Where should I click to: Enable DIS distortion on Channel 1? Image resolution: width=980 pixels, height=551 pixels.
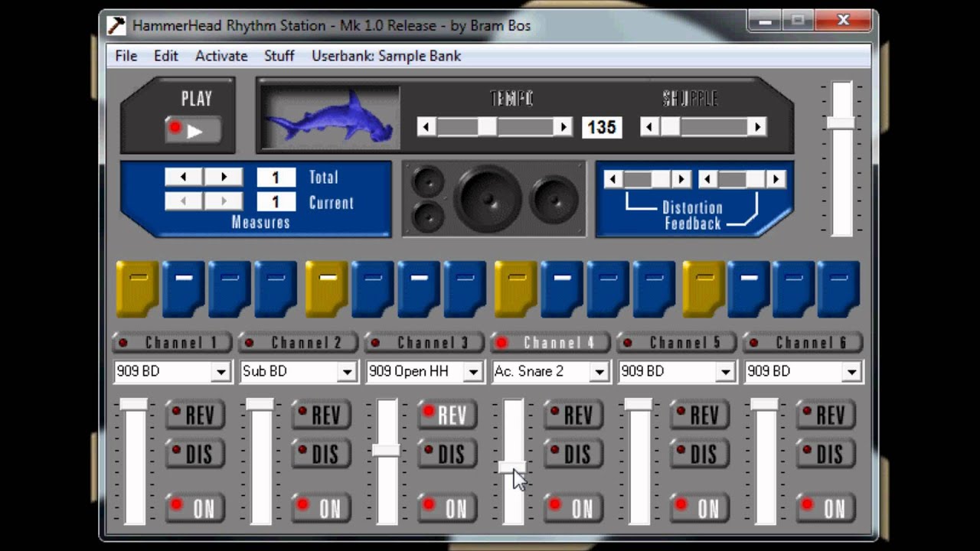[196, 454]
